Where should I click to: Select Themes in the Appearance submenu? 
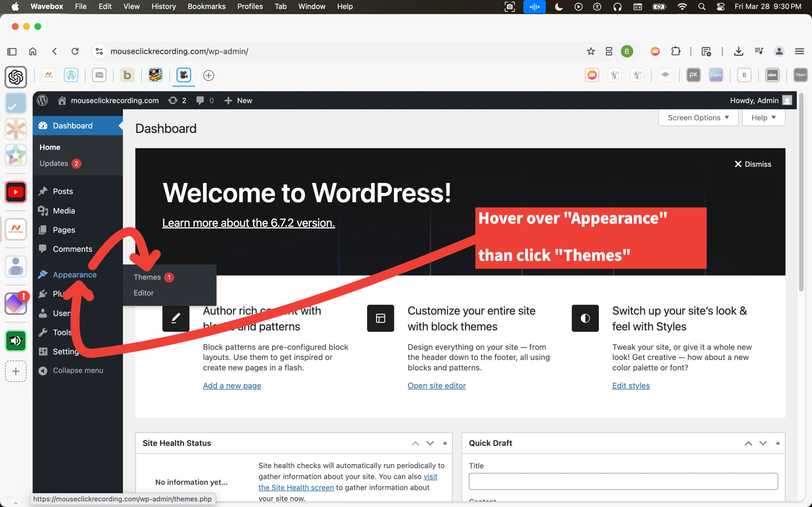[147, 277]
